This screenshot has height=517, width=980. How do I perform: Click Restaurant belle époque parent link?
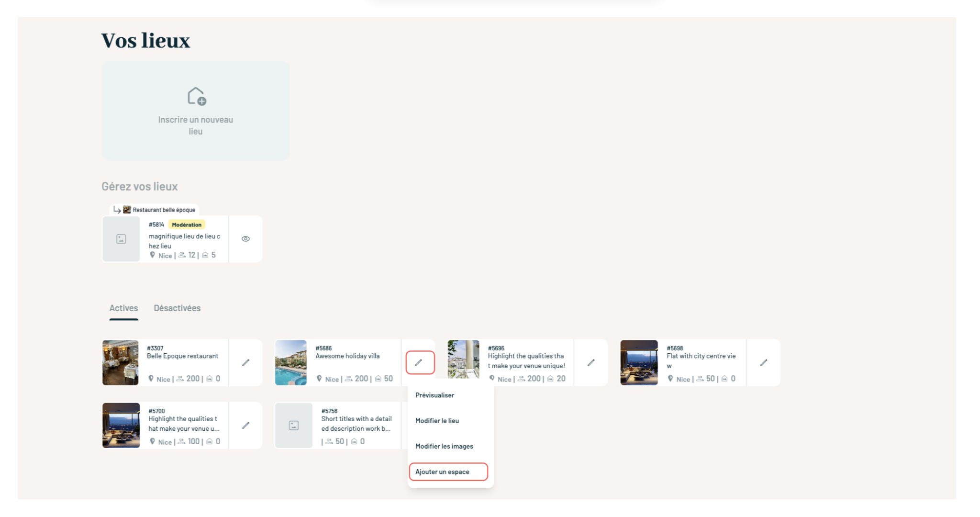click(164, 210)
